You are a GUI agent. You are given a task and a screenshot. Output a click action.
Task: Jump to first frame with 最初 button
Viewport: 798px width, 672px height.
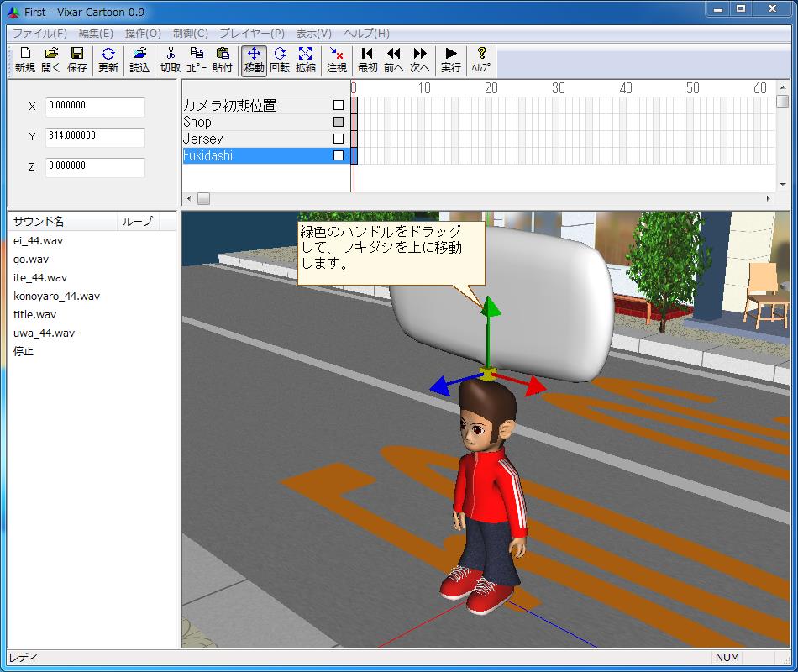(x=367, y=60)
